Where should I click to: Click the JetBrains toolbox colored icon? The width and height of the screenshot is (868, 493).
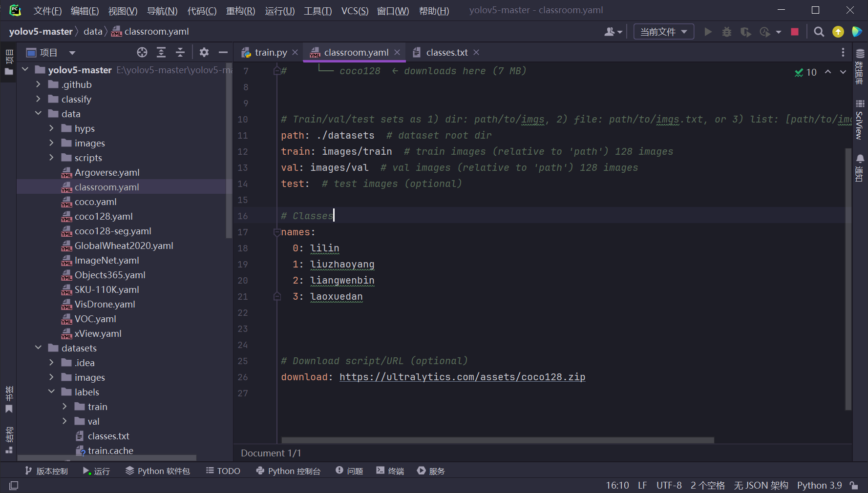click(857, 32)
